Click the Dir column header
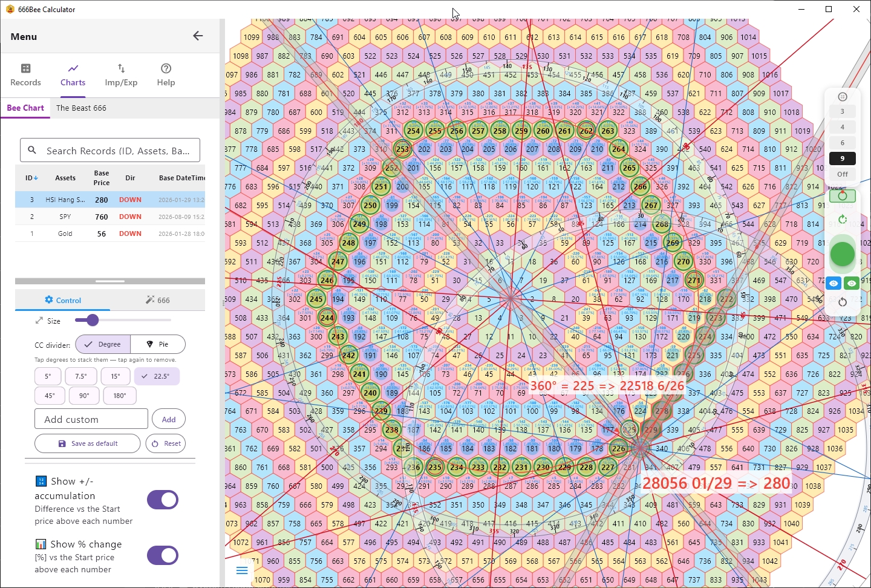The image size is (871, 588). pyautogui.click(x=130, y=178)
